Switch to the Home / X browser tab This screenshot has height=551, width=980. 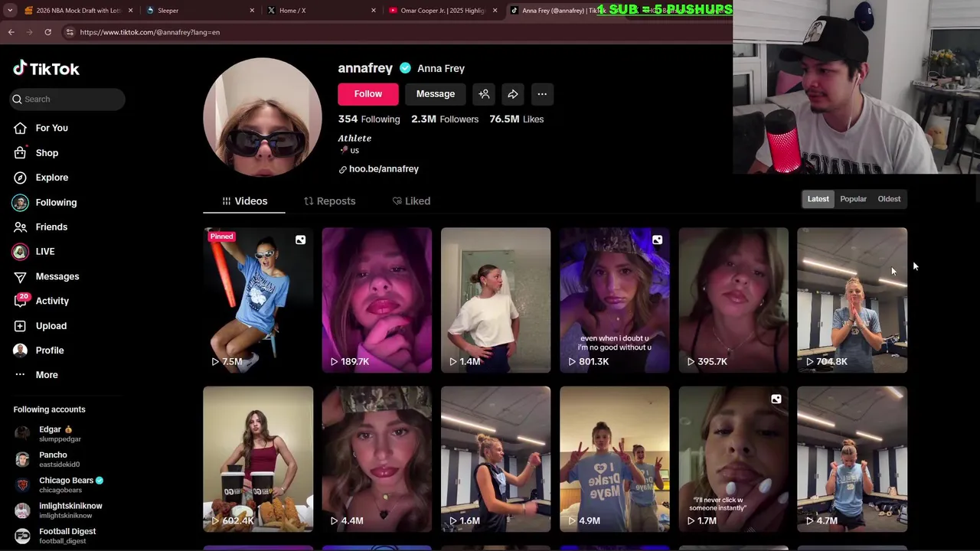(x=322, y=11)
